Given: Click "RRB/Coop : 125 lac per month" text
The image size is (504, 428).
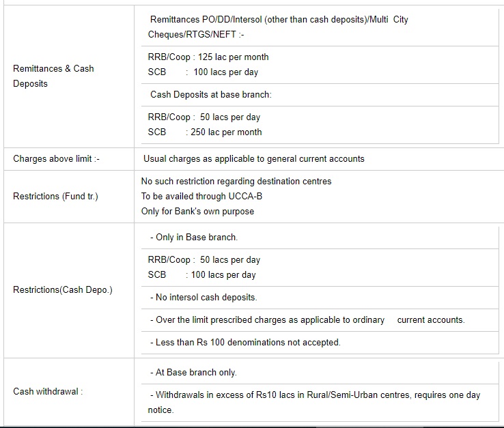Looking at the screenshot, I should tap(208, 57).
